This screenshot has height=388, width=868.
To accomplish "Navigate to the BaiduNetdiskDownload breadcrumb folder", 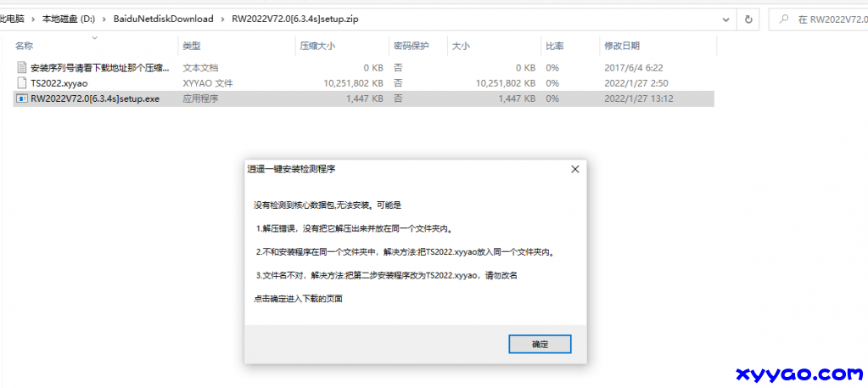I will coord(164,19).
